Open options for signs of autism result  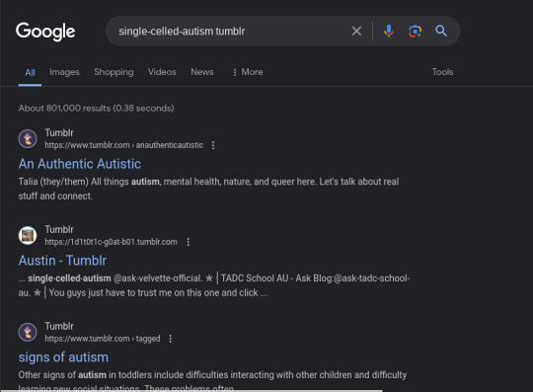(171, 339)
